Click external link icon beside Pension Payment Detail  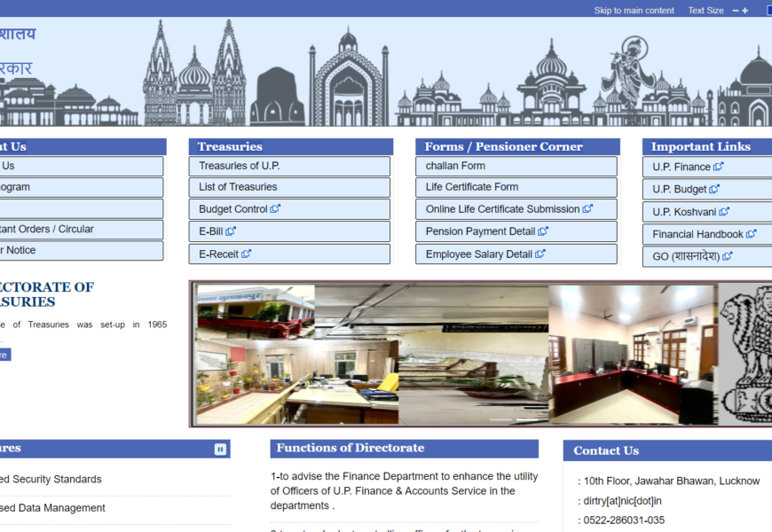tap(543, 231)
